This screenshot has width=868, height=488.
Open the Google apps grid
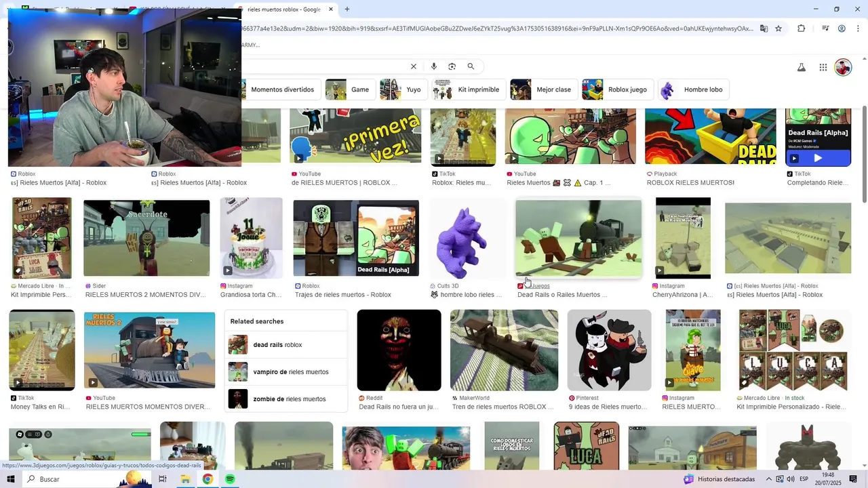pyautogui.click(x=823, y=67)
